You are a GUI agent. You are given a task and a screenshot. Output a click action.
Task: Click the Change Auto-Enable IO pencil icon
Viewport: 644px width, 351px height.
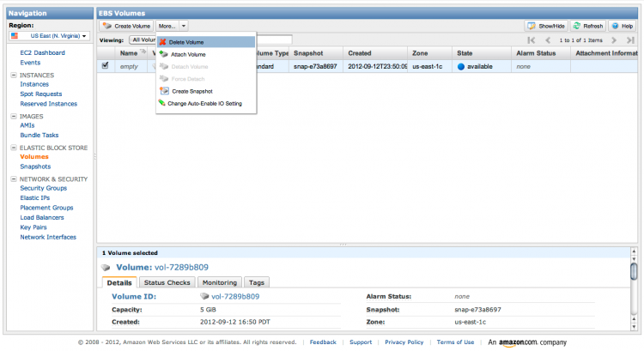pyautogui.click(x=161, y=103)
